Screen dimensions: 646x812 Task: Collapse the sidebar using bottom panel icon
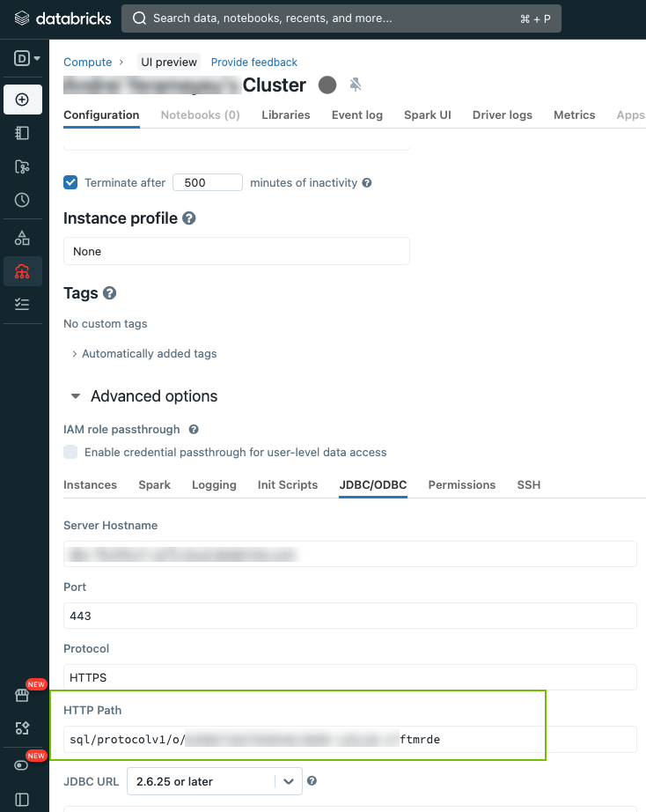click(23, 800)
